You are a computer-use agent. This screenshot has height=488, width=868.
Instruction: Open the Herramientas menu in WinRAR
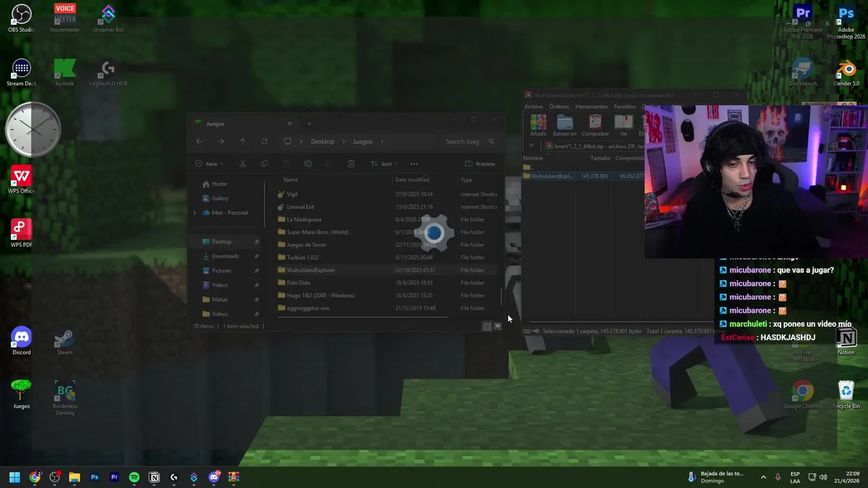point(591,106)
